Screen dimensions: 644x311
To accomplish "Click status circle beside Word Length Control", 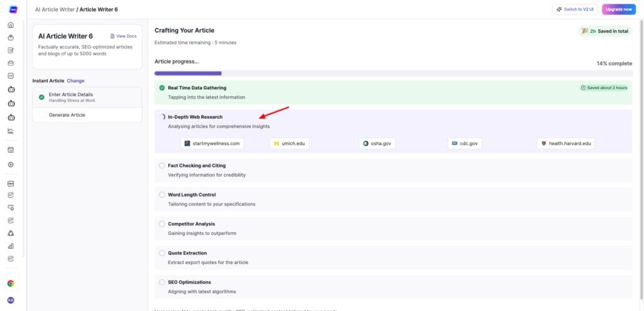I will [x=162, y=195].
